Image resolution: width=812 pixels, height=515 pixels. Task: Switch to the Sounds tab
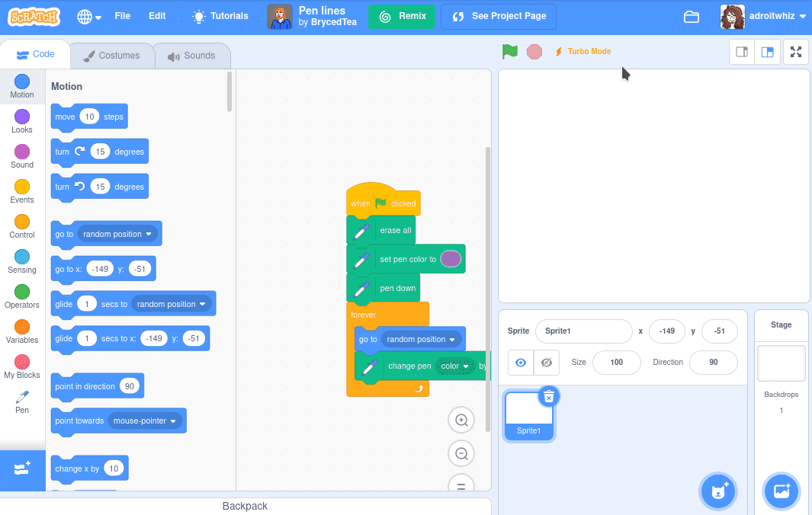[x=191, y=56]
